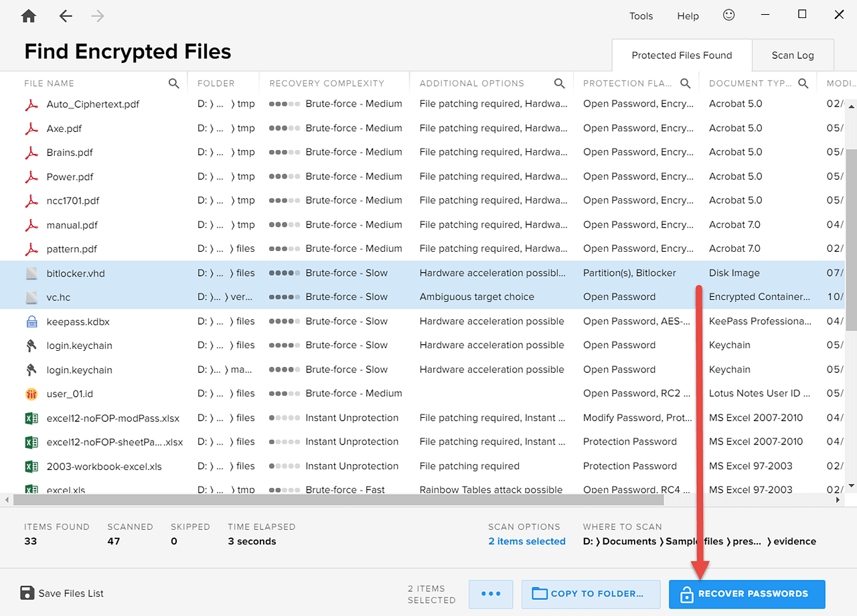This screenshot has width=857, height=616.
Task: Open the Tools menu
Action: [641, 15]
